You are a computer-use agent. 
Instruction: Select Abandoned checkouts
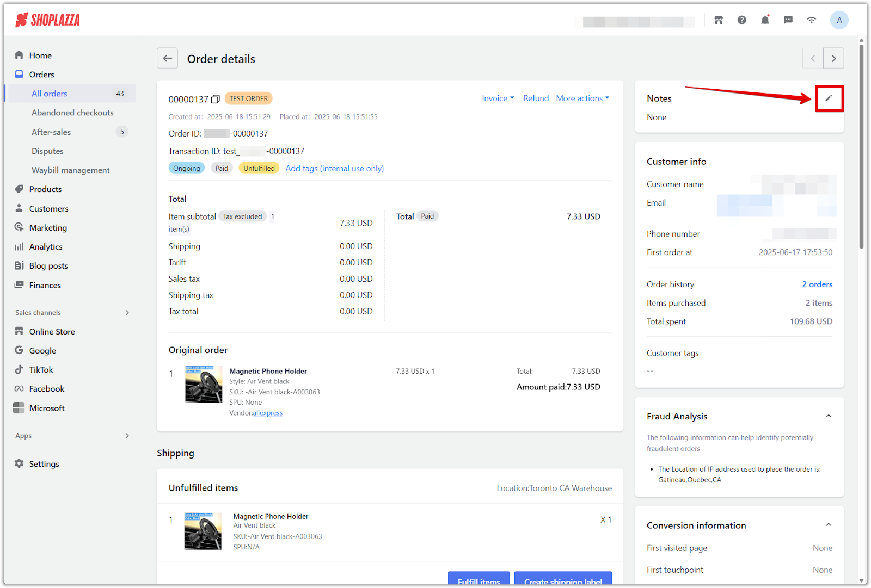72,113
